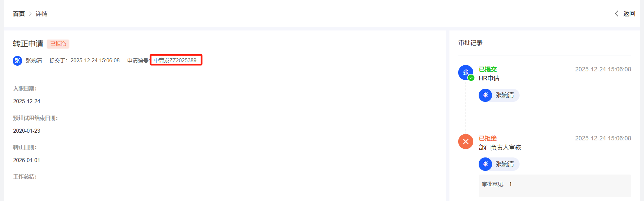Click the 已拒绝 label in approval record
Viewport: 644px width, 201px height.
pos(488,138)
